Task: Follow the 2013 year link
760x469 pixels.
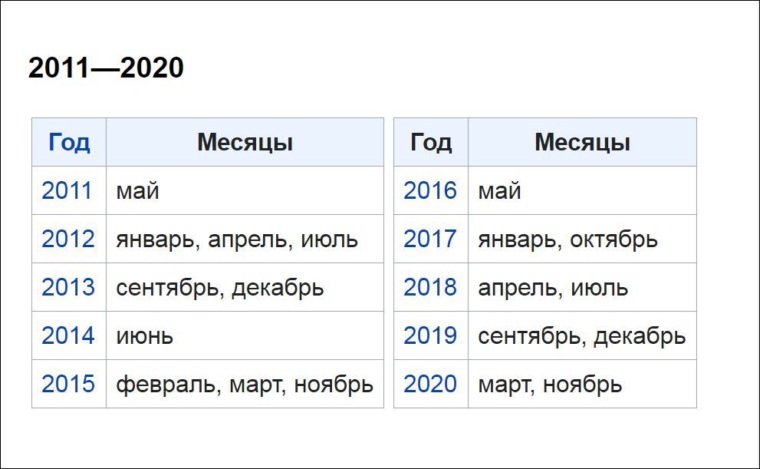Action: [x=67, y=287]
